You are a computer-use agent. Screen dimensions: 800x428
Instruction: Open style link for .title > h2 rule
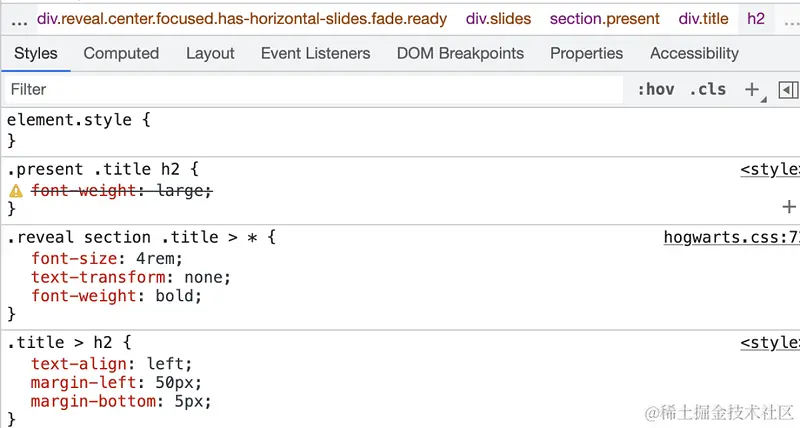tap(769, 343)
